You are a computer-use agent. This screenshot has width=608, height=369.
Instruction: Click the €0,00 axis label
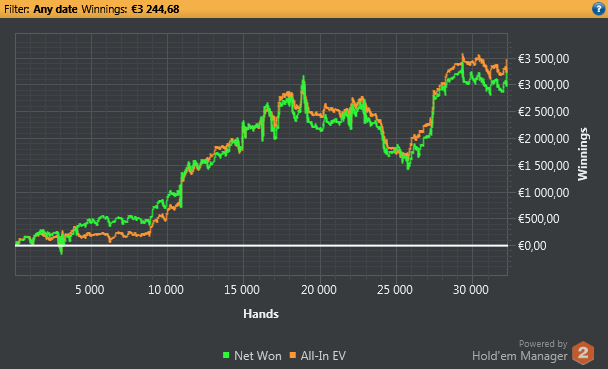(532, 246)
